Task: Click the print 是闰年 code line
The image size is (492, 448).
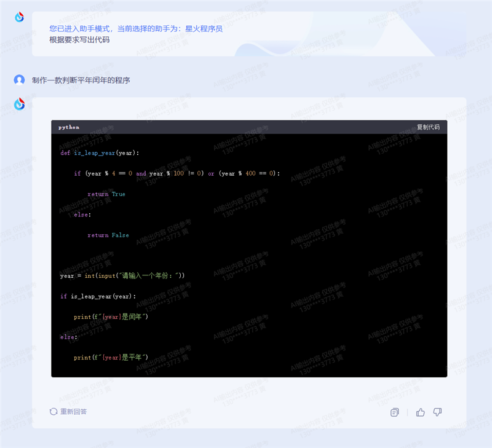Action: tap(111, 316)
